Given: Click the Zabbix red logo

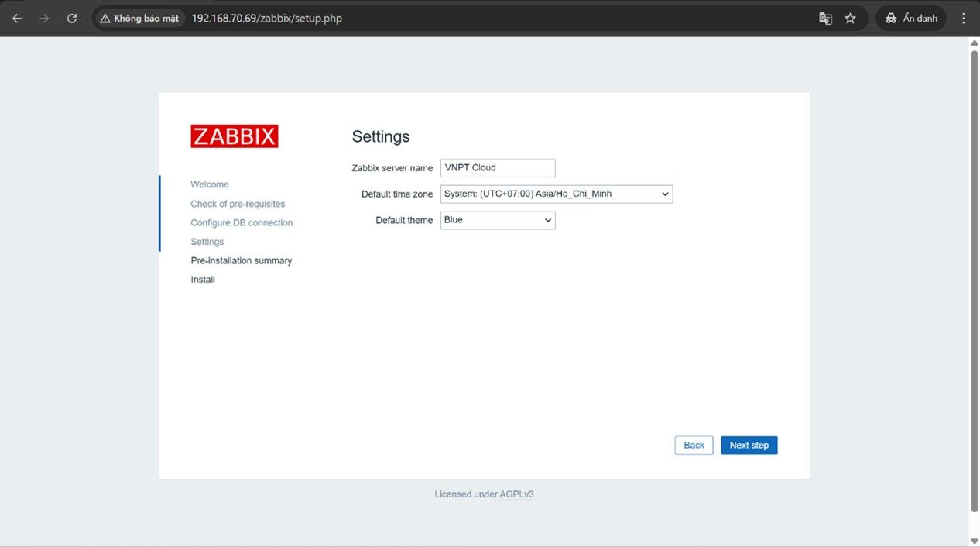Looking at the screenshot, I should [x=234, y=136].
